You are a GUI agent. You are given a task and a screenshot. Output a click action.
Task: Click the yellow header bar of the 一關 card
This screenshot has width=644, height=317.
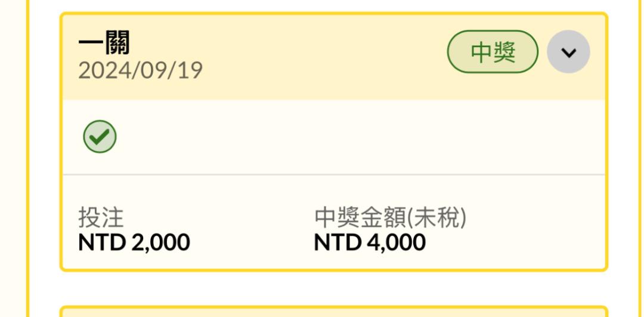tap(334, 57)
